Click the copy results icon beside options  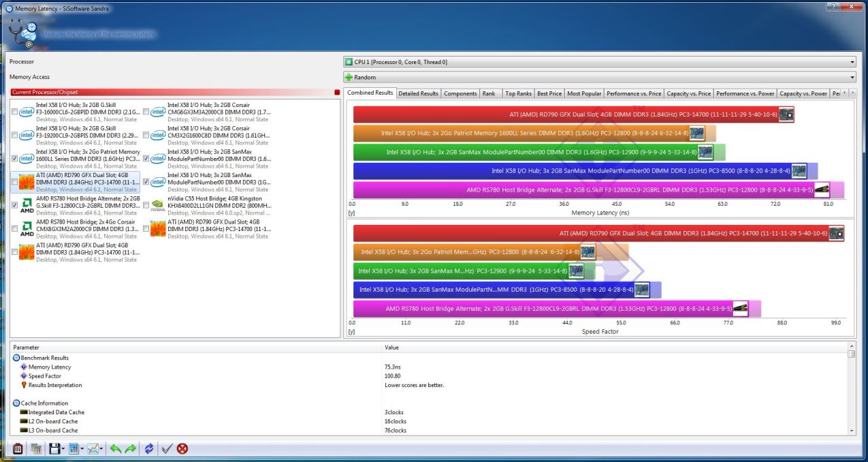click(37, 448)
